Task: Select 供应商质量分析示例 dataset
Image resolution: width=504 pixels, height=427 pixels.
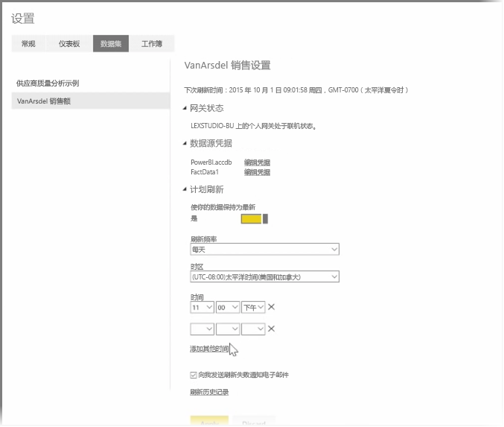Action: (48, 83)
